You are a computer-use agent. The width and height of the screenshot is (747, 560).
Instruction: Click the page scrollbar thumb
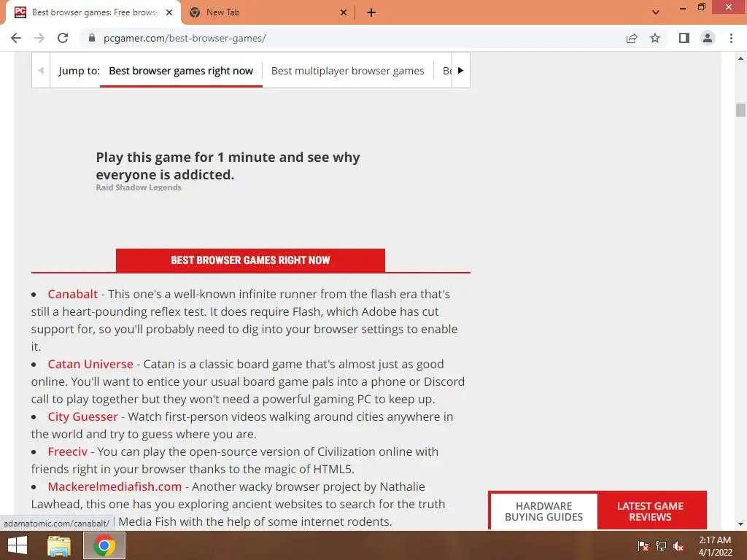740,110
